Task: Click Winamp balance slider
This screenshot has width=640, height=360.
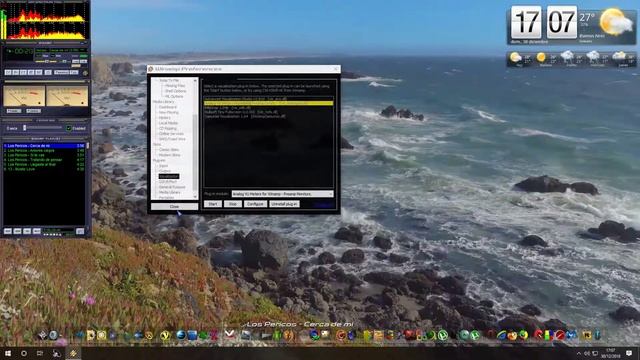Action: tap(65, 61)
